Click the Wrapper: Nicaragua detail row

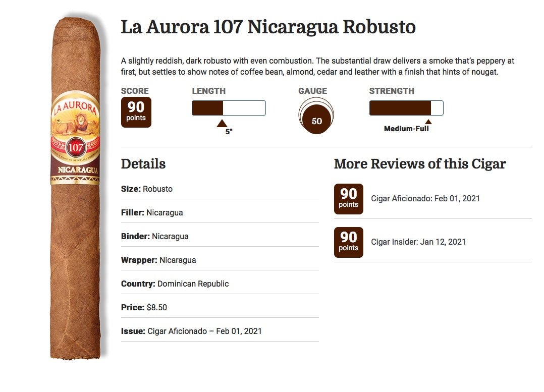(x=220, y=260)
